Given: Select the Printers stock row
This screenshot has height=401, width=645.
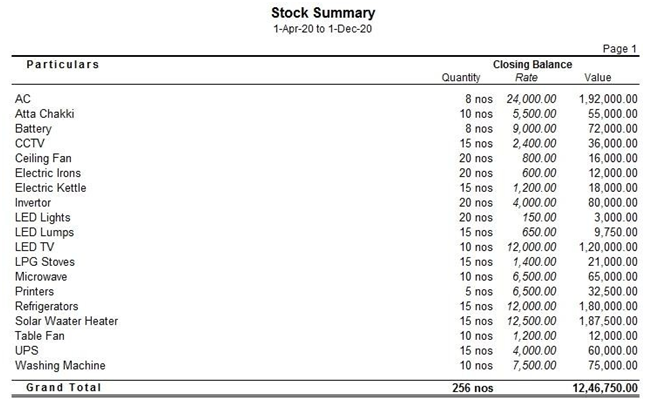Looking at the screenshot, I should [35, 291].
